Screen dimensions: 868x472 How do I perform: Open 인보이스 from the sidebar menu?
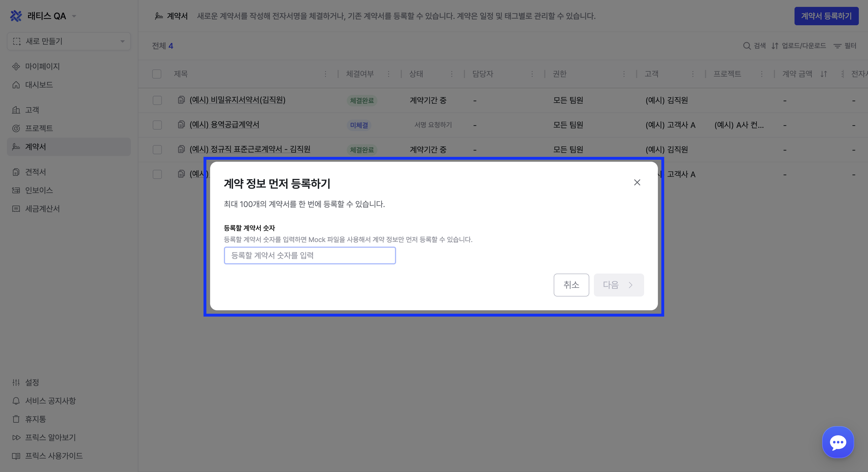click(39, 190)
